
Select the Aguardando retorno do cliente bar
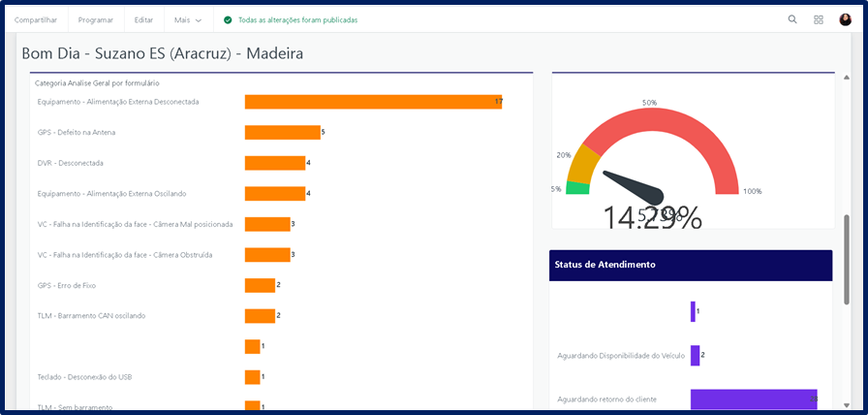[x=754, y=399]
